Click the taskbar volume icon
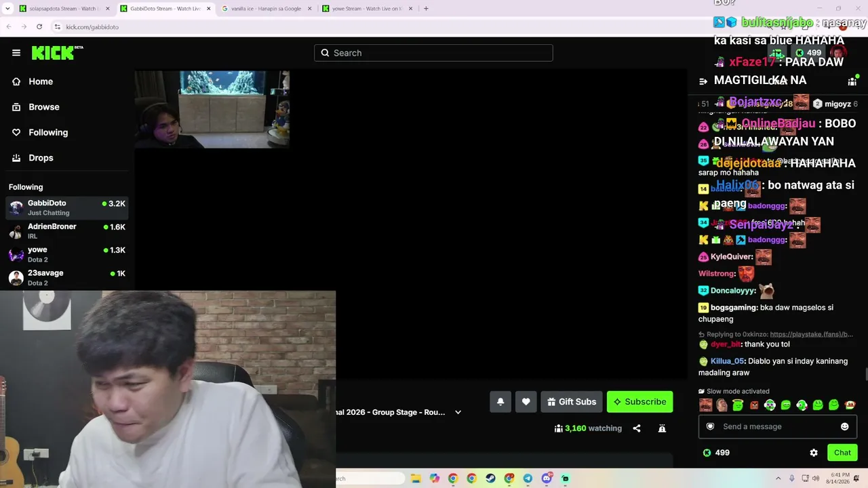The height and width of the screenshot is (488, 868). point(816,479)
